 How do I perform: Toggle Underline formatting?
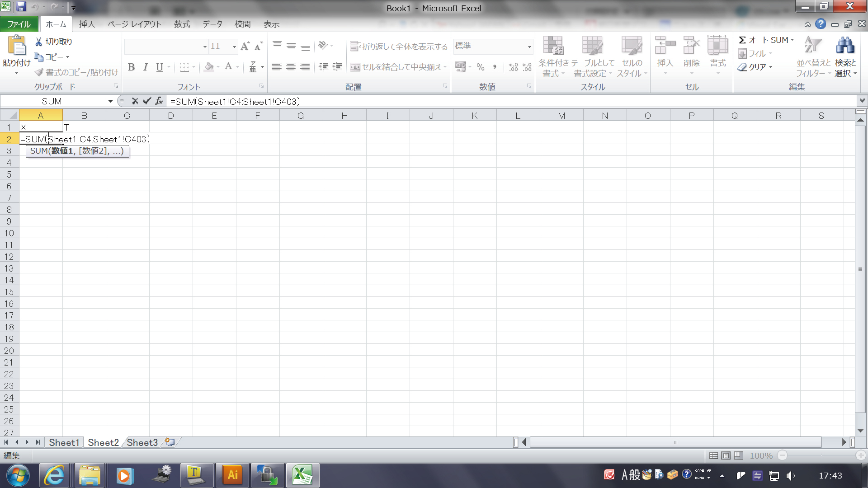click(159, 67)
